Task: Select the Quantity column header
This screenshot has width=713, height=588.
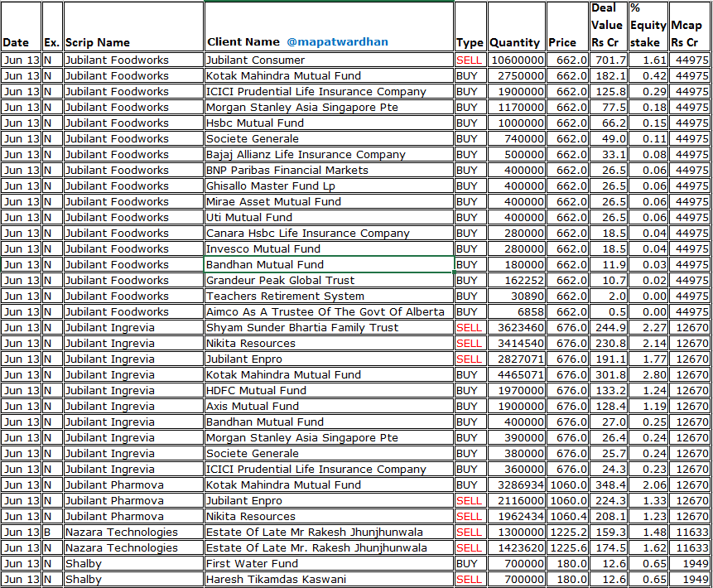Action: 517,27
